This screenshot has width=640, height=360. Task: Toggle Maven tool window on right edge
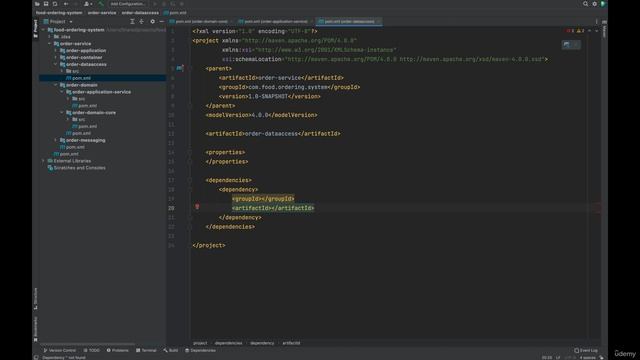tap(604, 29)
